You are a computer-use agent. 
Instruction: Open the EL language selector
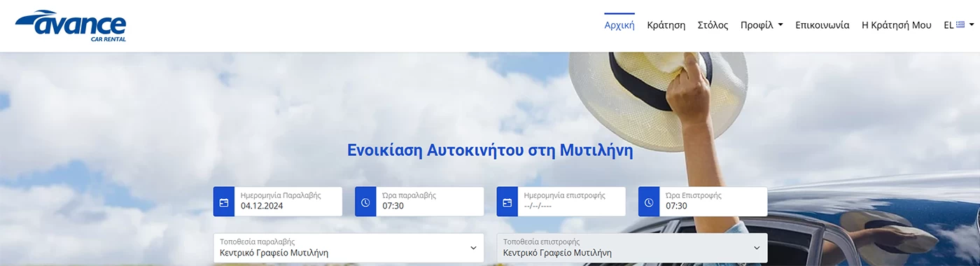coord(958,25)
